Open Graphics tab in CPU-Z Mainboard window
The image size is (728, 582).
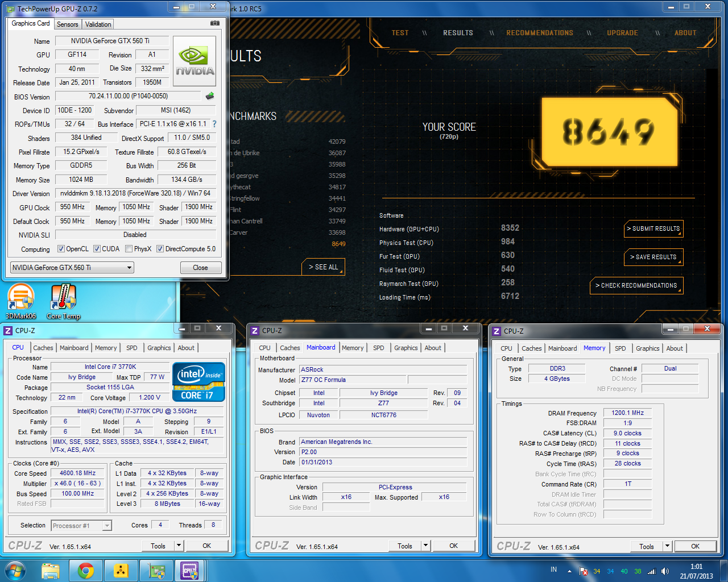(406, 348)
